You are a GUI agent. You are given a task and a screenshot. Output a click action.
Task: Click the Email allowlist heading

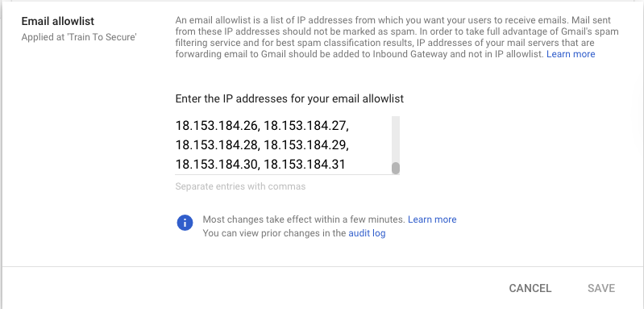coord(58,21)
